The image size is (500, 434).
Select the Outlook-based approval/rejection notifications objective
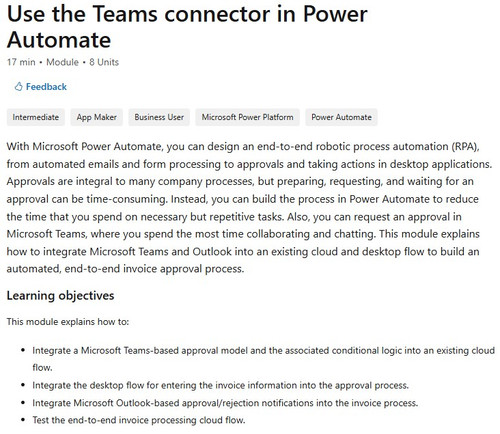click(x=225, y=403)
